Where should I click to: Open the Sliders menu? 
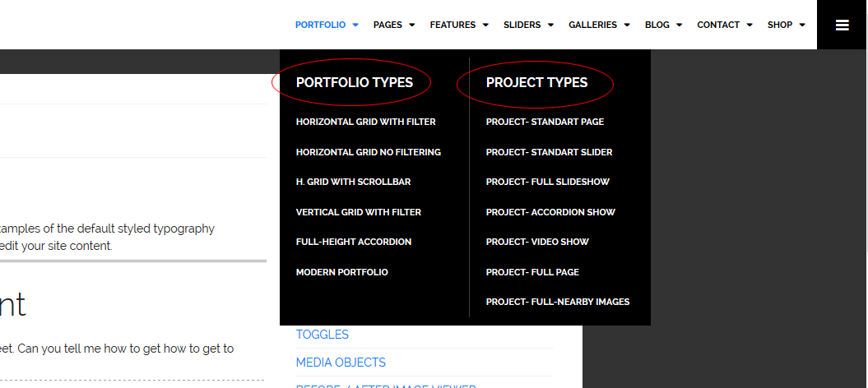click(528, 25)
